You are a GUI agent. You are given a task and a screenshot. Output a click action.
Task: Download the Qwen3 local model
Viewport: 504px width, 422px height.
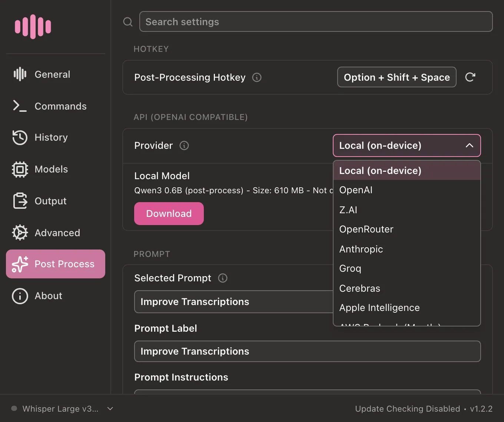pyautogui.click(x=169, y=214)
